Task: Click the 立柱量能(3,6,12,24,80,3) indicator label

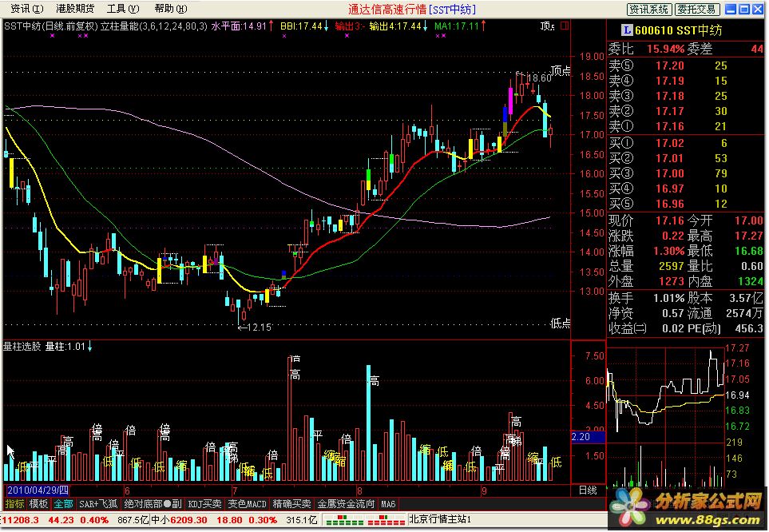Action: pos(154,26)
